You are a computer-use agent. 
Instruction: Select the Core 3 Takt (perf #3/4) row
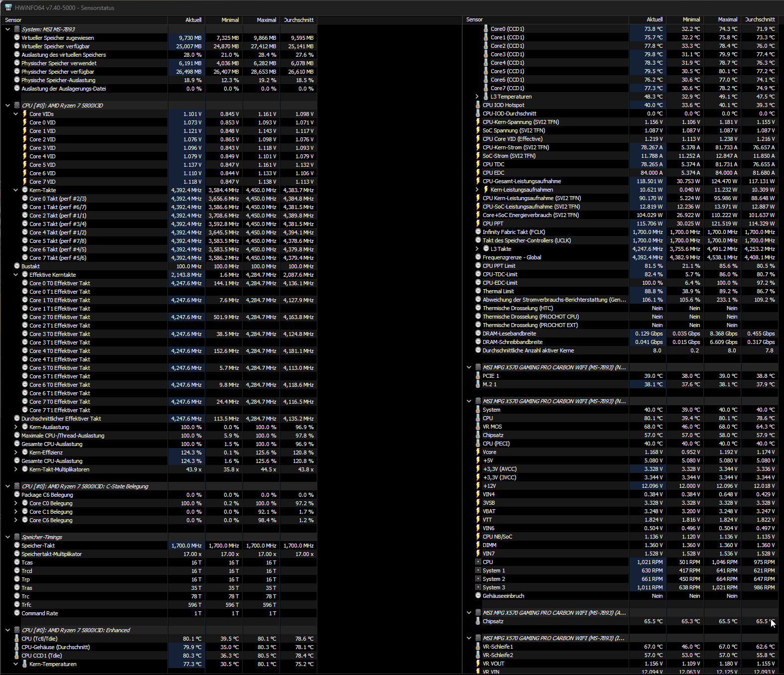click(159, 224)
